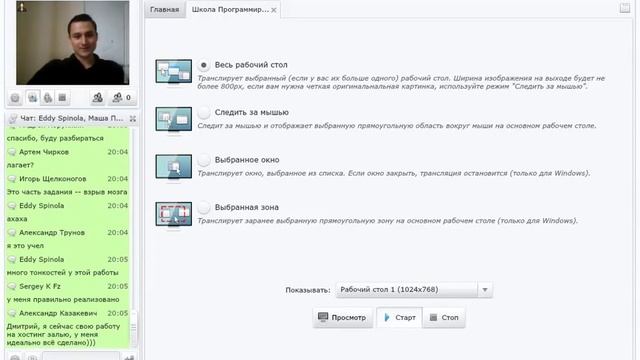
Task: Switch to the Главная tab
Action: 164,9
